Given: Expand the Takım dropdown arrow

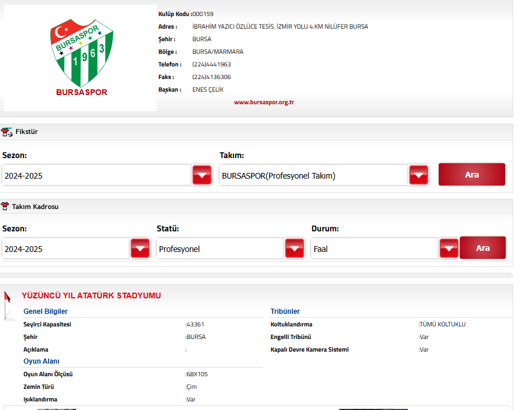Looking at the screenshot, I should click(418, 175).
